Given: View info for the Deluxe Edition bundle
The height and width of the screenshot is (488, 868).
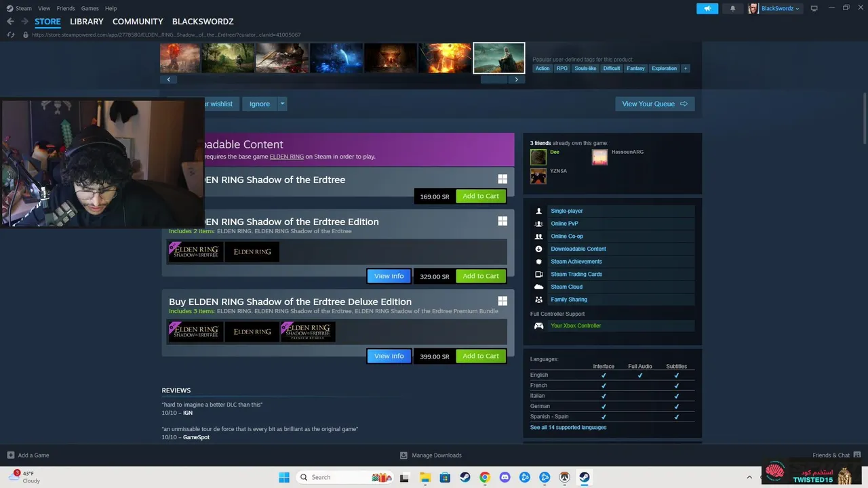Looking at the screenshot, I should (x=389, y=356).
